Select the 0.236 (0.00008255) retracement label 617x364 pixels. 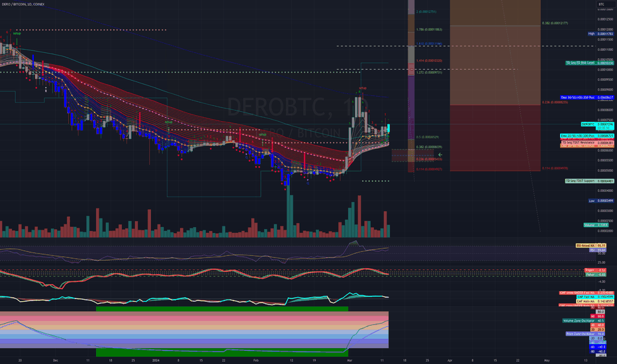(555, 103)
